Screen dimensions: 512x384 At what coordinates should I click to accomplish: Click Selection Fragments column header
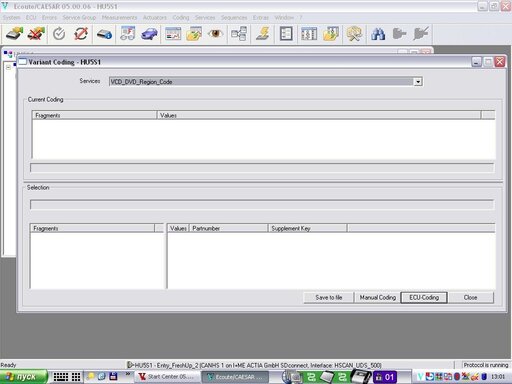click(92, 228)
